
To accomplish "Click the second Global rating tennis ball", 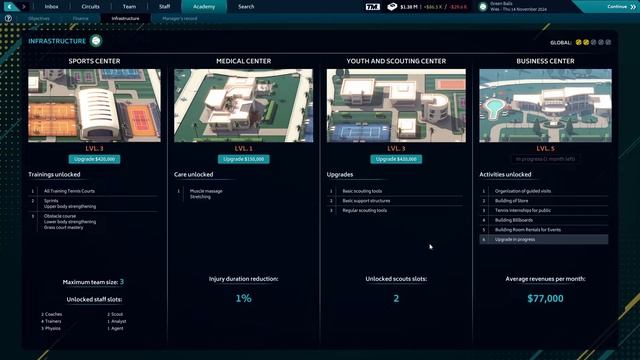I will click(586, 42).
